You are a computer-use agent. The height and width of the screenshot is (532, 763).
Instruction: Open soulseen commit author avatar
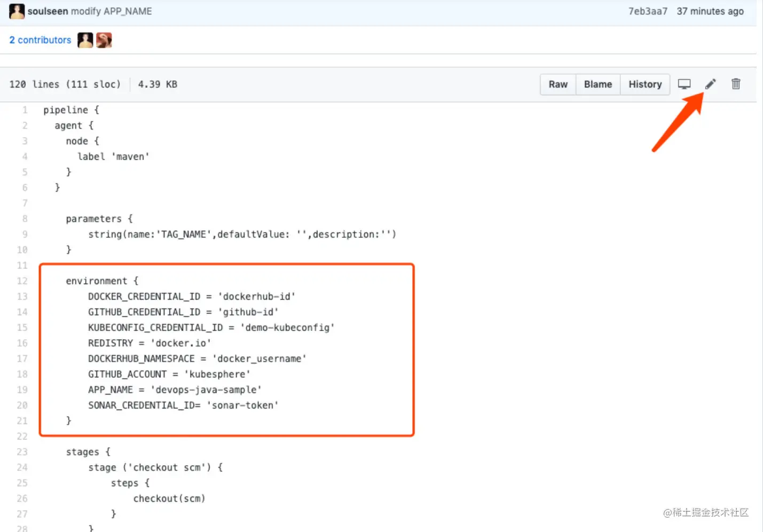click(17, 11)
